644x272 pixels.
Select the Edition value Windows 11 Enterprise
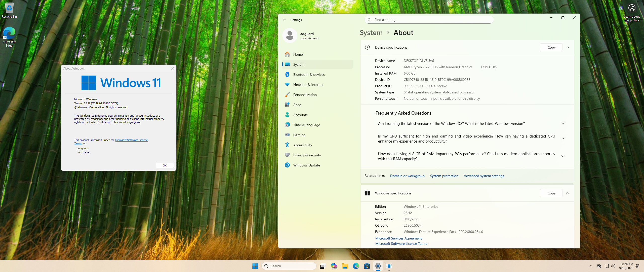421,207
